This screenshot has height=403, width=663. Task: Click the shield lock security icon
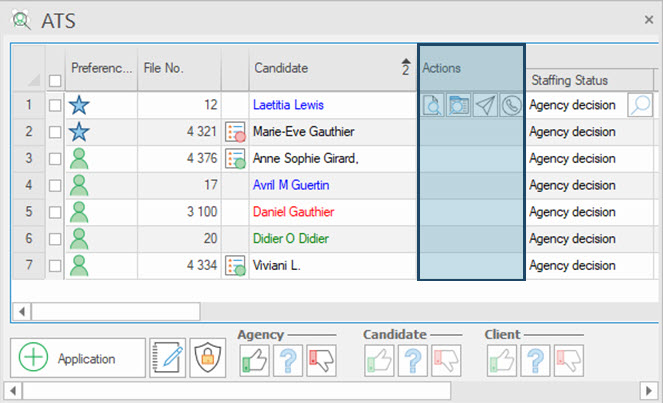(207, 358)
